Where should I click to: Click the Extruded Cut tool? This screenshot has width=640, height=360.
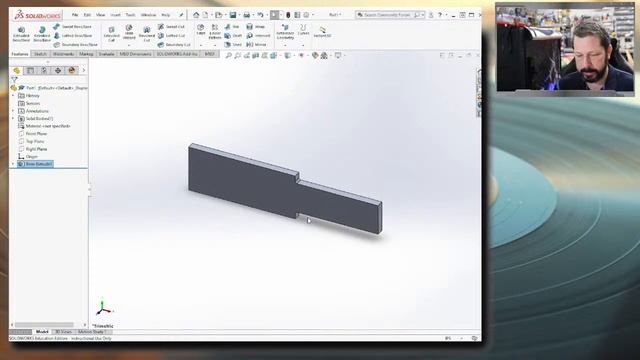tap(111, 34)
